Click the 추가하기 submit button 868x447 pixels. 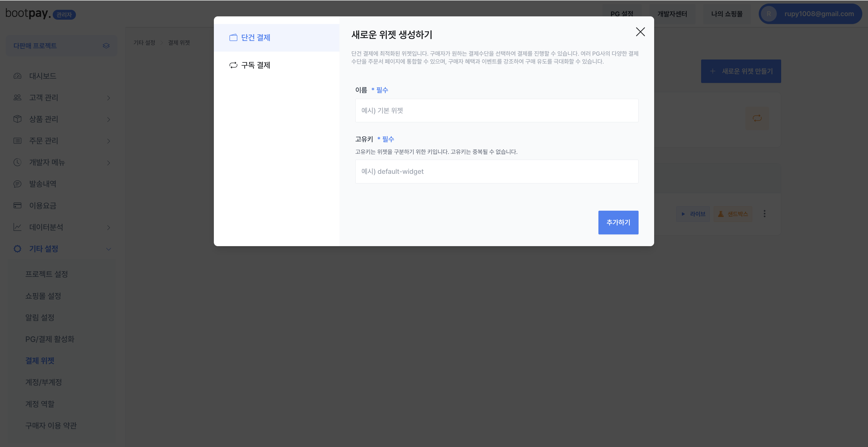(x=618, y=222)
